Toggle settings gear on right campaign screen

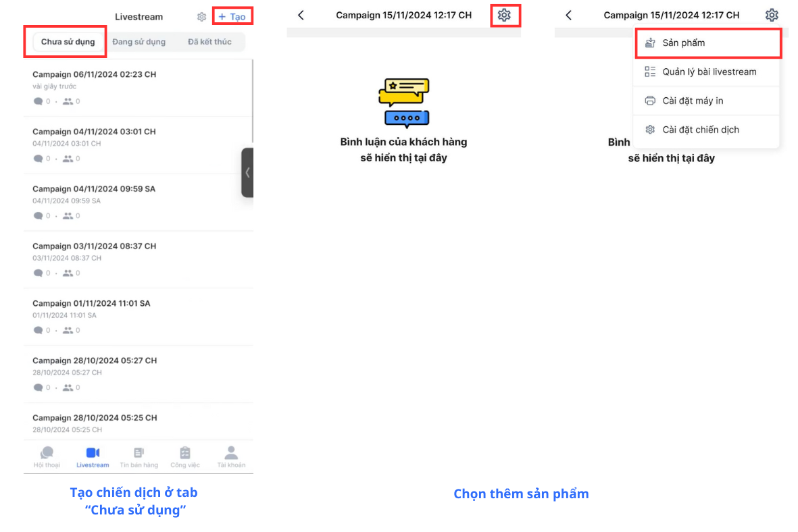[x=772, y=16]
